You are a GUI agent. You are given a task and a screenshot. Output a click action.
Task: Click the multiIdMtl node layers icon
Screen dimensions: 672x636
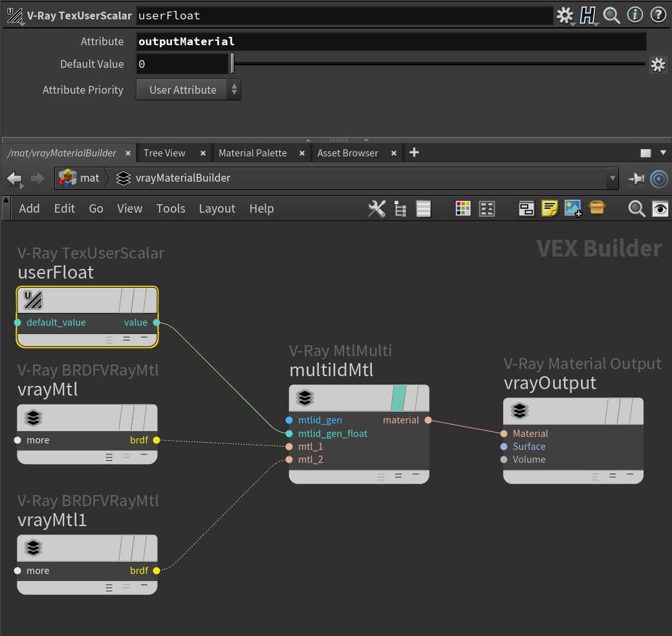pos(305,398)
